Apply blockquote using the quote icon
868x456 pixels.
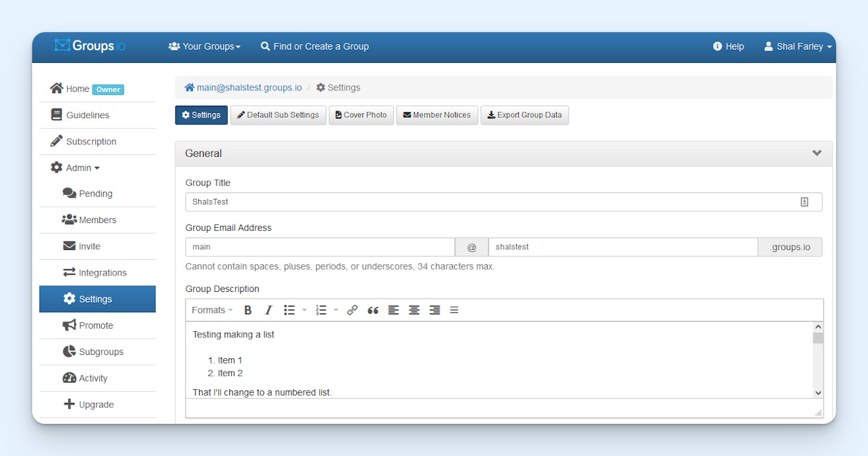pyautogui.click(x=373, y=310)
